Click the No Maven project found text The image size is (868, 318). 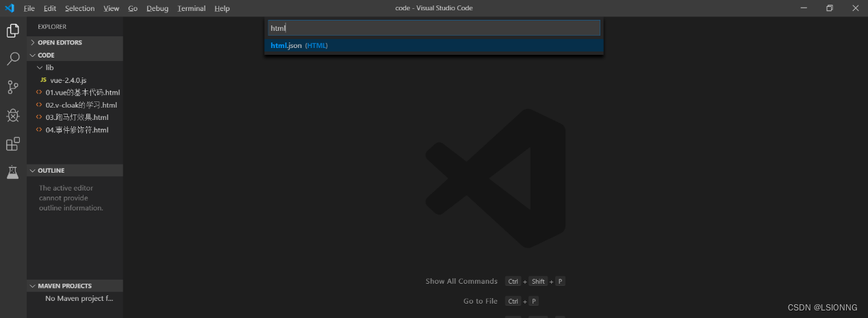click(79, 299)
